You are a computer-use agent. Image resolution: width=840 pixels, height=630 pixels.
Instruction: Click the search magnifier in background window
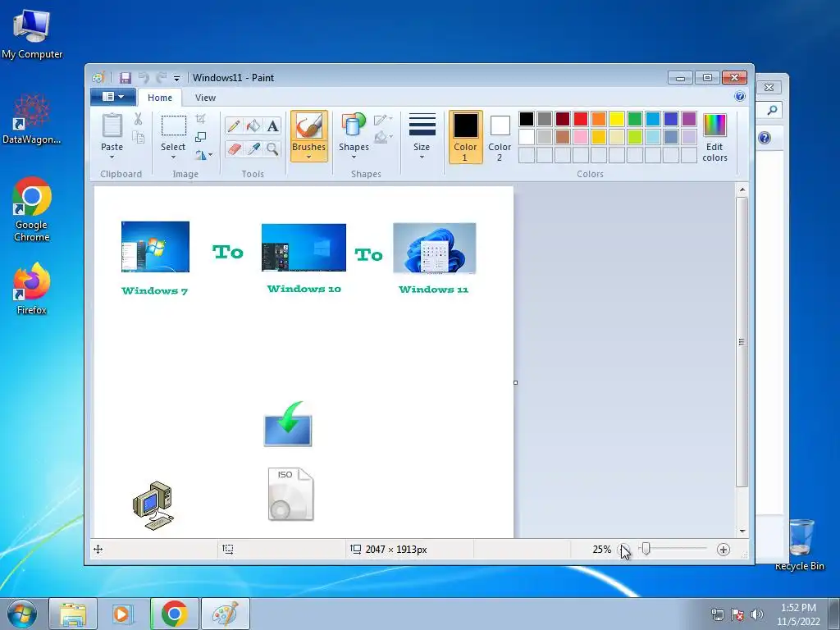tap(771, 111)
